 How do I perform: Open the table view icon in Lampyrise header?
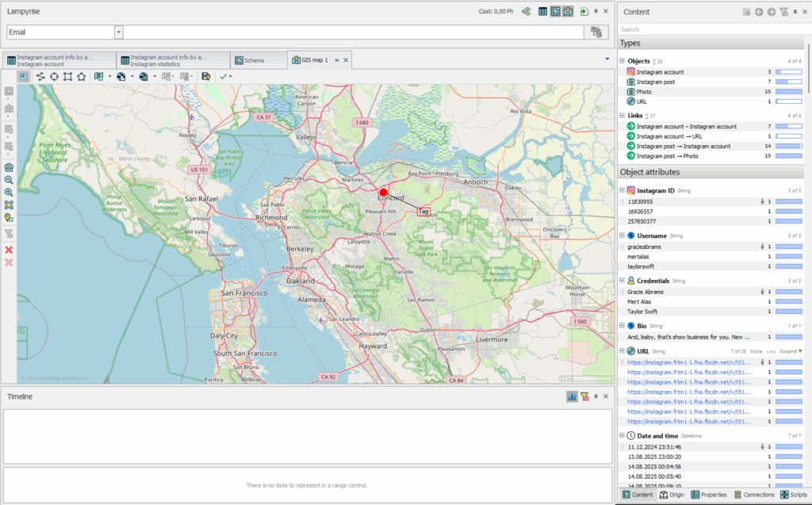(x=542, y=11)
